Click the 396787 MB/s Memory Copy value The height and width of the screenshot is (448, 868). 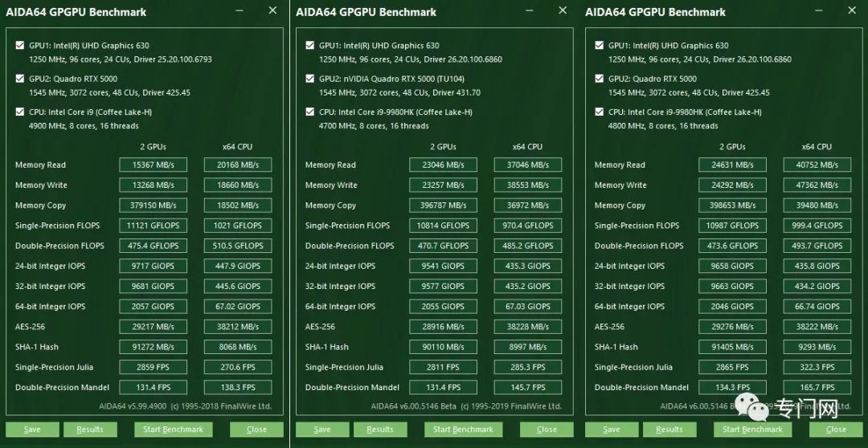pyautogui.click(x=444, y=206)
